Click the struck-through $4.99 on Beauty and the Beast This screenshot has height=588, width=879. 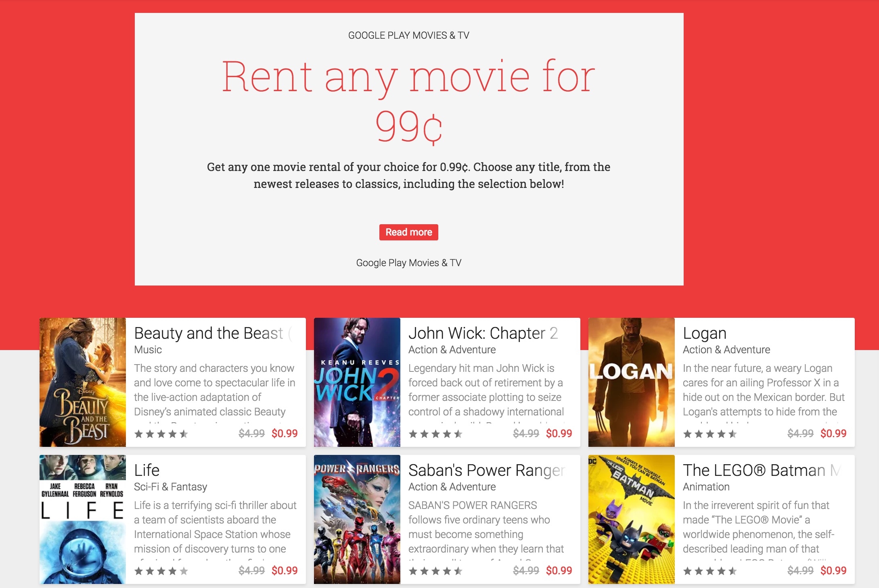251,434
